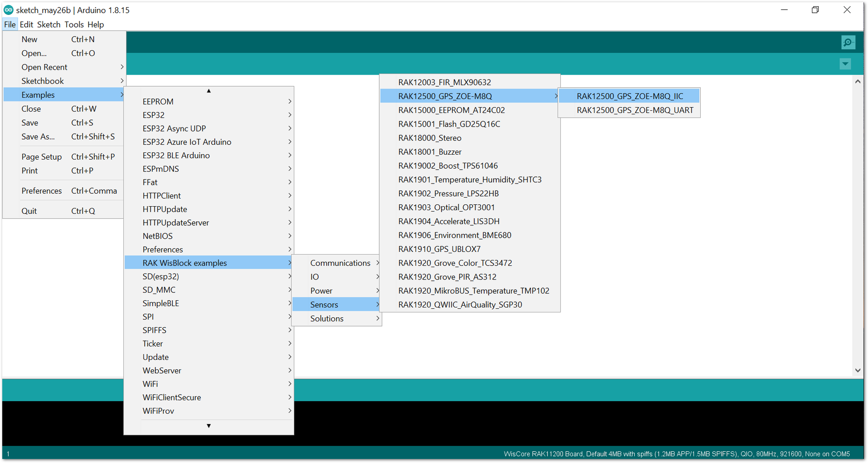
Task: Open the File menu
Action: (10, 24)
